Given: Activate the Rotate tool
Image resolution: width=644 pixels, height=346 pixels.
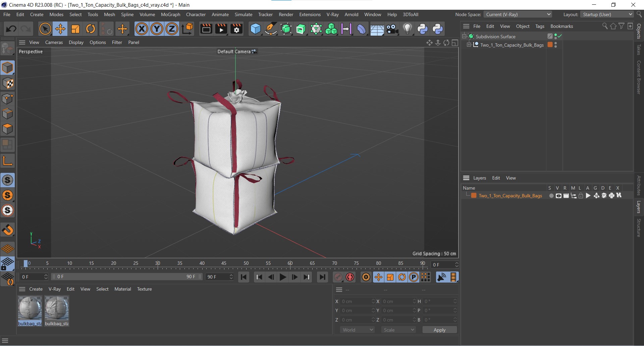Looking at the screenshot, I should (91, 29).
